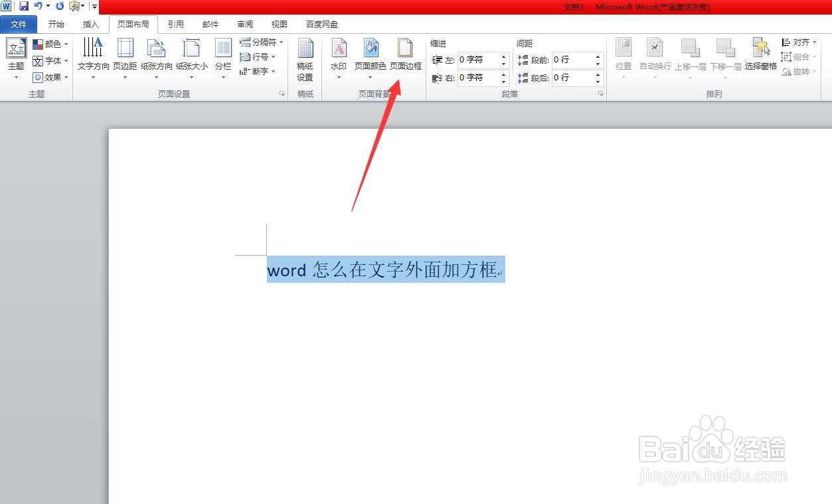The image size is (832, 504).
Task: Click the 组合 (Group) button
Action: 799,57
